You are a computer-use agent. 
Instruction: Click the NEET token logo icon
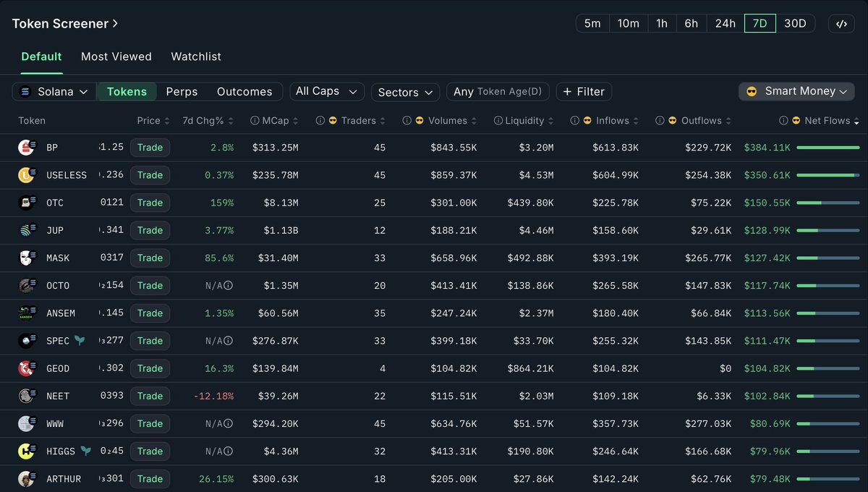click(x=27, y=396)
